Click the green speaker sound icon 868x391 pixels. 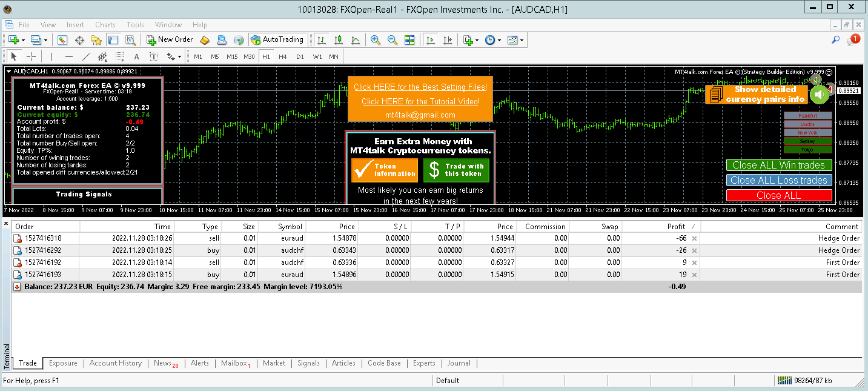click(x=820, y=94)
